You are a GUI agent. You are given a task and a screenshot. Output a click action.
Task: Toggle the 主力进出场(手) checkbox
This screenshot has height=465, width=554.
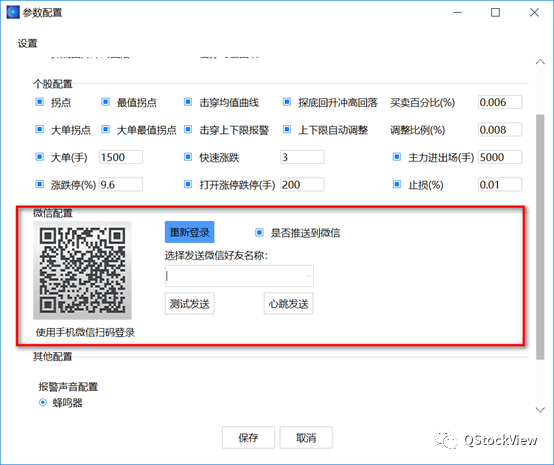[397, 157]
